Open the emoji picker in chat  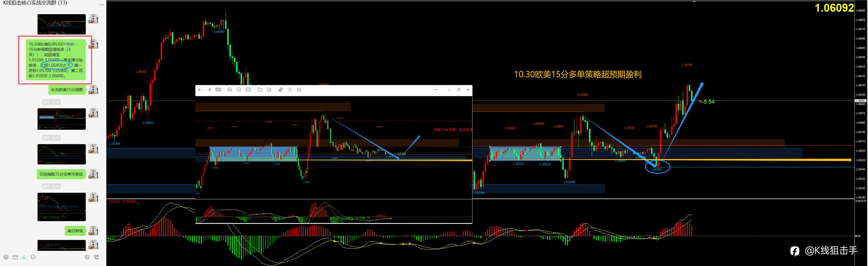[6, 257]
